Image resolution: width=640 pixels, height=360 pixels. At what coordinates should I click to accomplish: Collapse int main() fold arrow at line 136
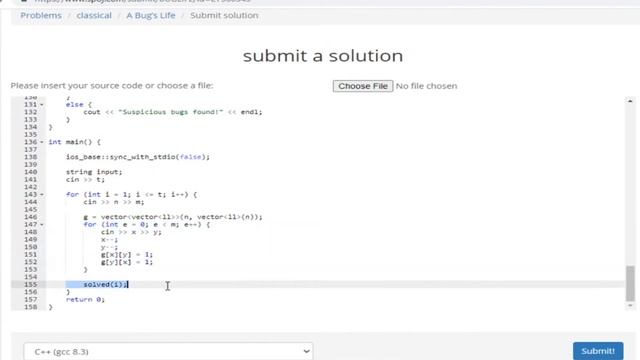(42, 142)
